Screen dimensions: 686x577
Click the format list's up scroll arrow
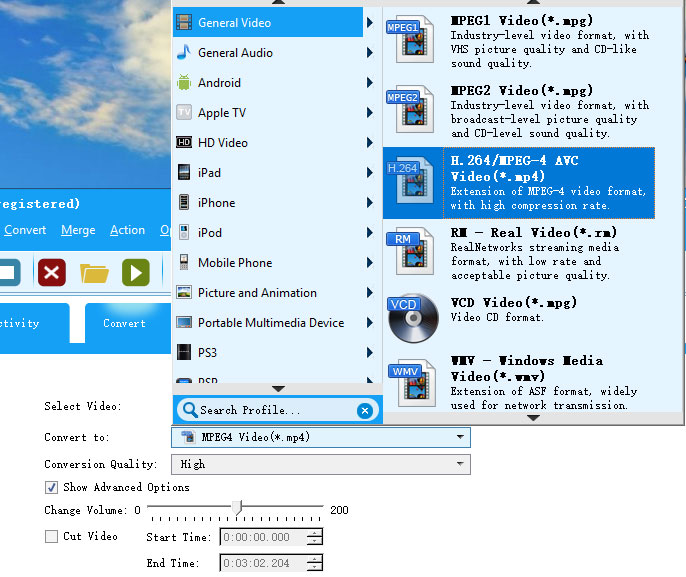[x=533, y=3]
